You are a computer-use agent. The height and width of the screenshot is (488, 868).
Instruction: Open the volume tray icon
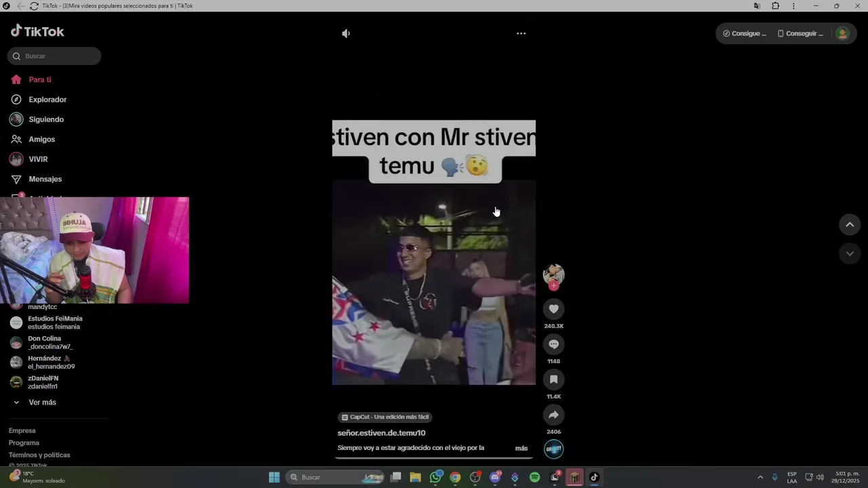[820, 477]
